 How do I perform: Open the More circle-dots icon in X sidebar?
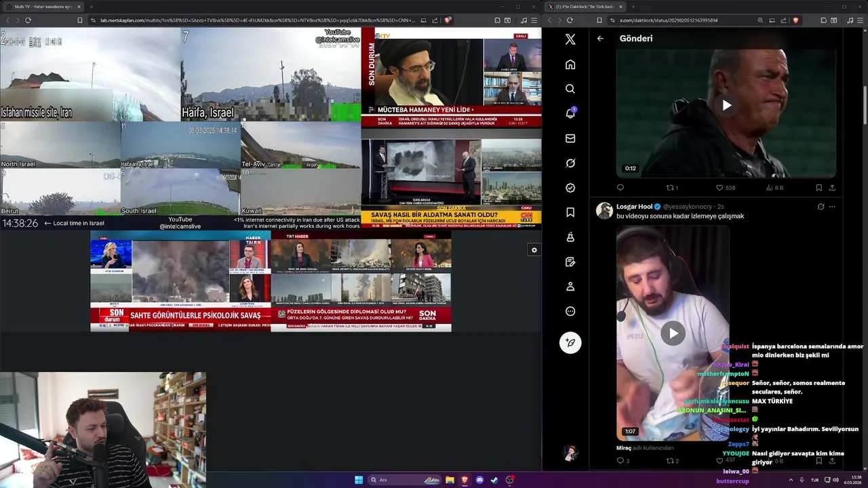tap(570, 311)
